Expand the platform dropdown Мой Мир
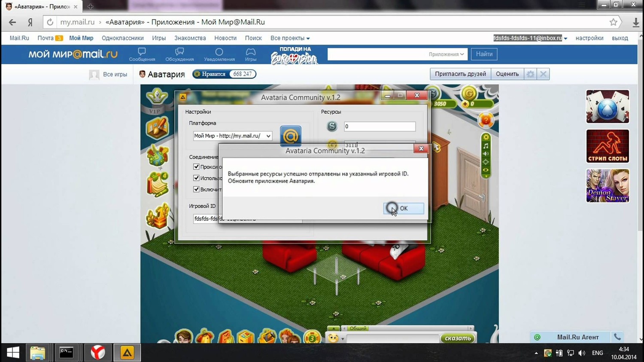The image size is (644, 362). pyautogui.click(x=232, y=136)
